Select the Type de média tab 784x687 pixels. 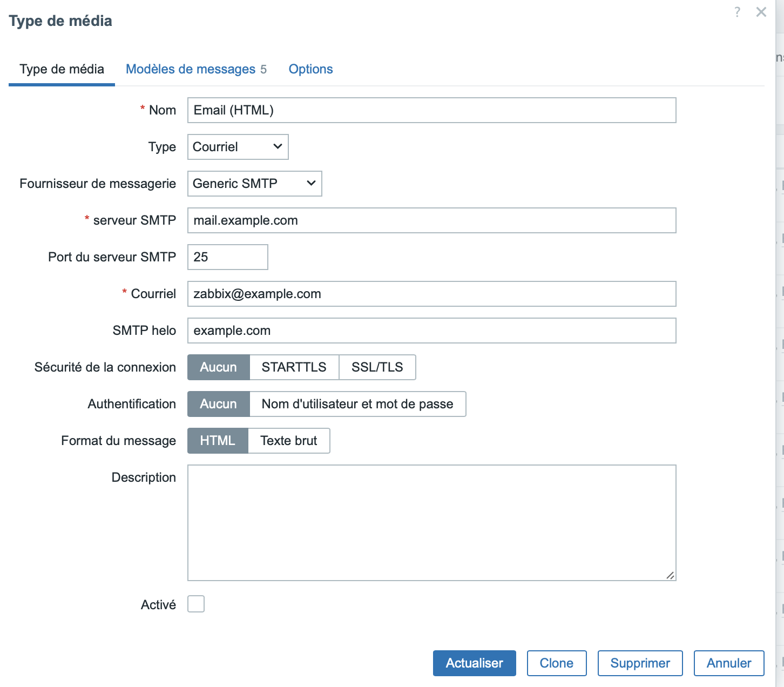(x=62, y=69)
